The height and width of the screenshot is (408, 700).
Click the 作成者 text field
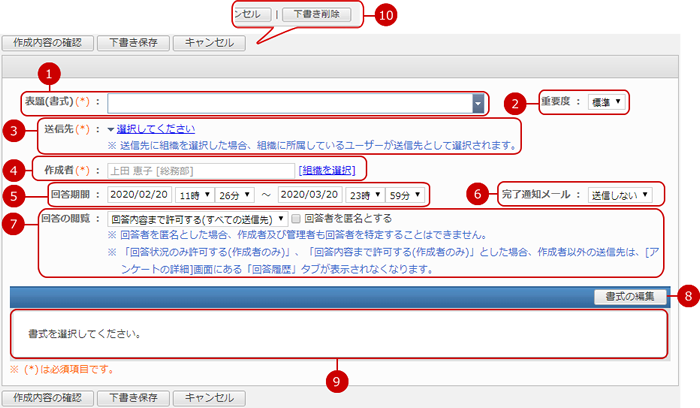200,169
